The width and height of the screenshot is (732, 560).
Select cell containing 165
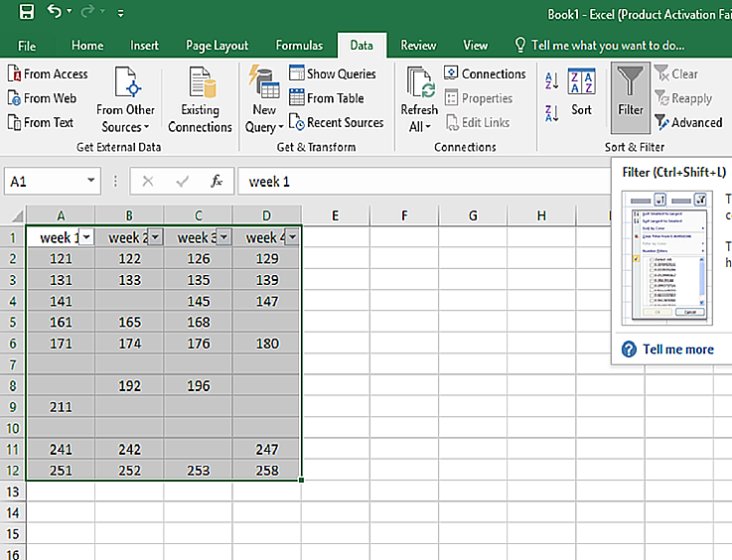click(129, 323)
